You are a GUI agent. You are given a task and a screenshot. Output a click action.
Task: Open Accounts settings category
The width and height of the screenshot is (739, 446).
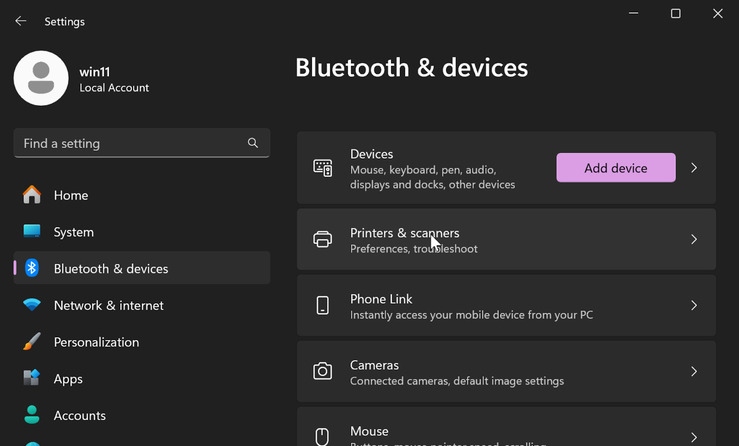tap(141, 415)
